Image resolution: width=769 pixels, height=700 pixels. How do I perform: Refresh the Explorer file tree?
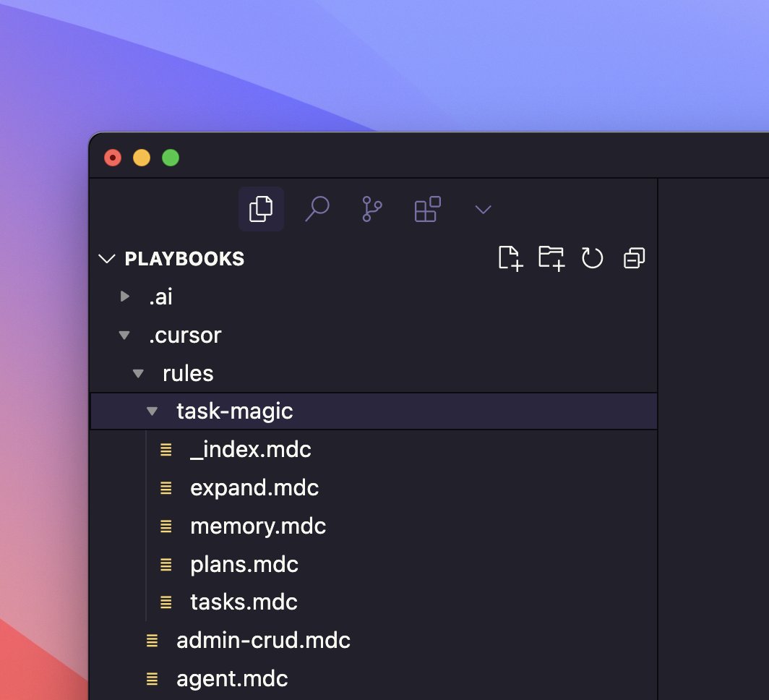pos(592,258)
